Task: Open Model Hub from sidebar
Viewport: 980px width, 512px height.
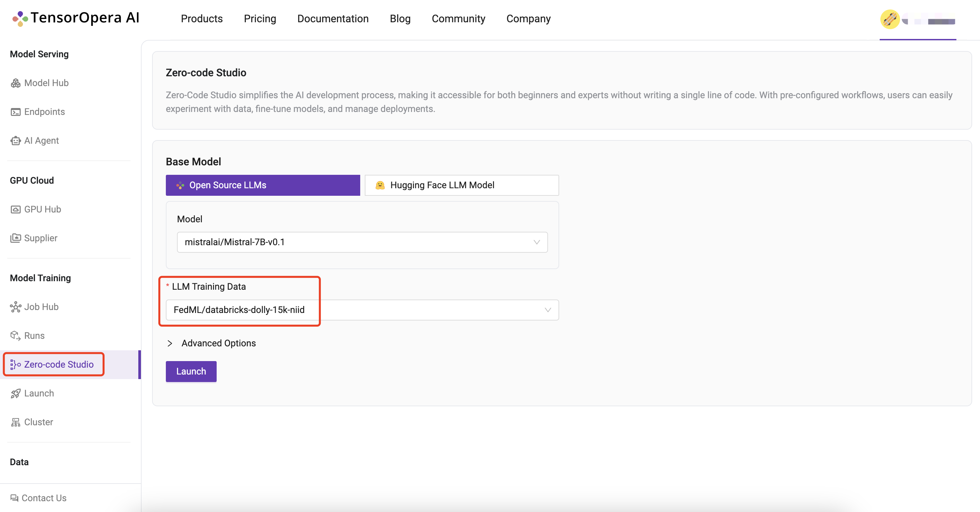Action: tap(47, 83)
